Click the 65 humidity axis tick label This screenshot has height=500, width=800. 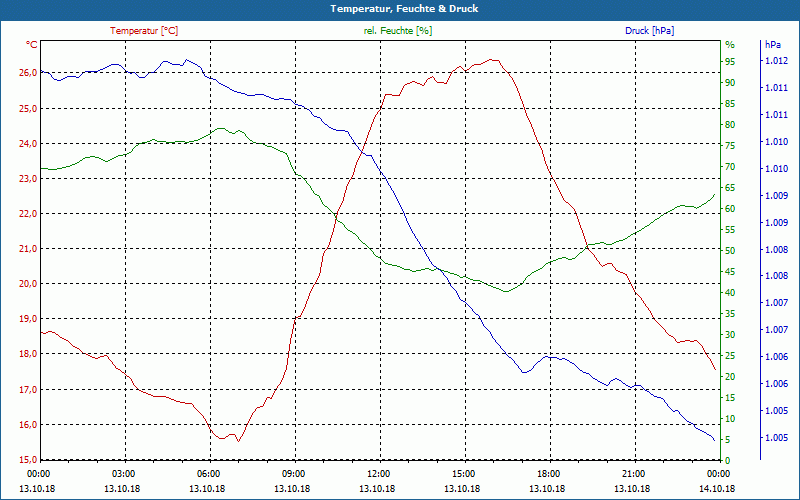pos(730,188)
